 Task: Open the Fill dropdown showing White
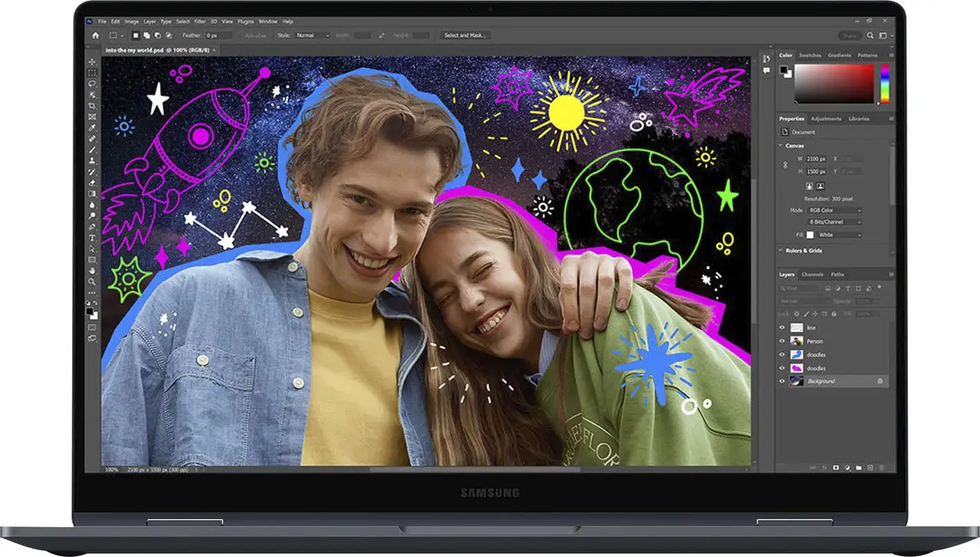839,235
